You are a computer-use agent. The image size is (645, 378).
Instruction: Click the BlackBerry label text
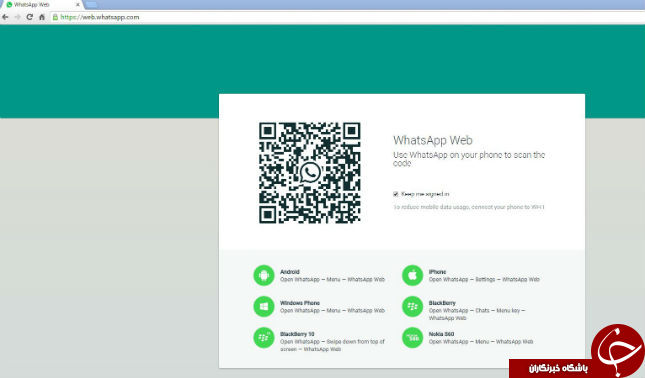442,303
